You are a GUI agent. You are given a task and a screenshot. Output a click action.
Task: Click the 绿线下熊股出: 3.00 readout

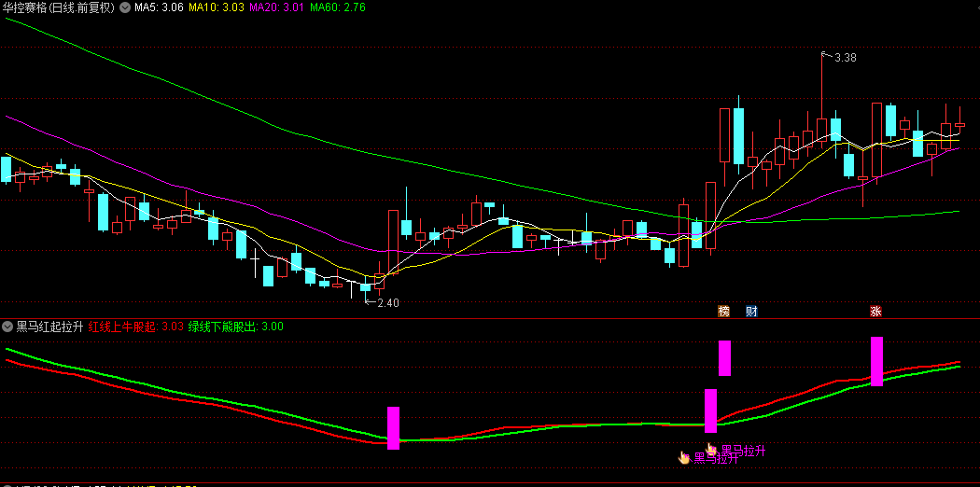(x=236, y=327)
